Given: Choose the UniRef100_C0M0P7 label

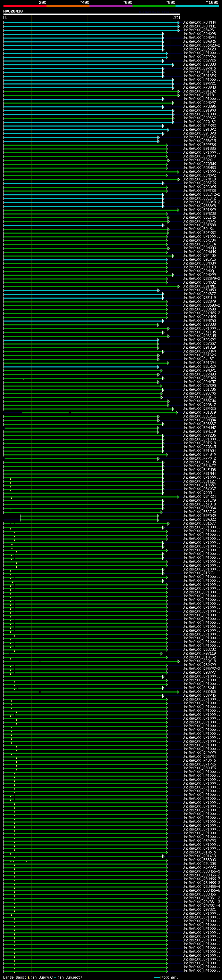Looking at the screenshot, I should [199, 103].
